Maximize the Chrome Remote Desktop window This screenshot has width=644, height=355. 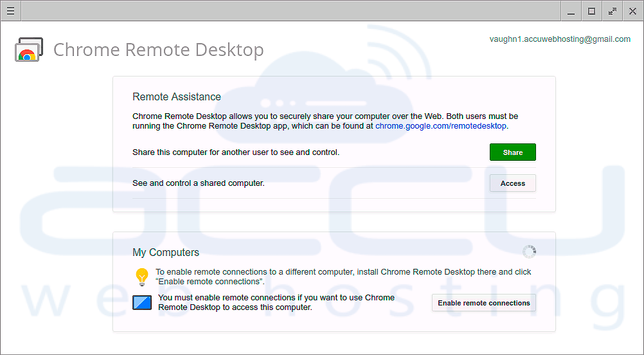(591, 11)
